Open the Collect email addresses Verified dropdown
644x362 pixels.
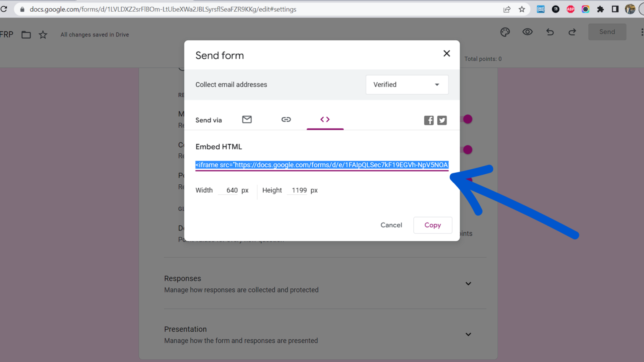click(x=406, y=84)
